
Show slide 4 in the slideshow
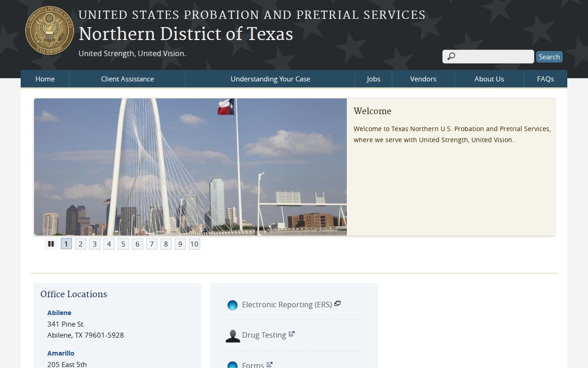click(x=109, y=244)
